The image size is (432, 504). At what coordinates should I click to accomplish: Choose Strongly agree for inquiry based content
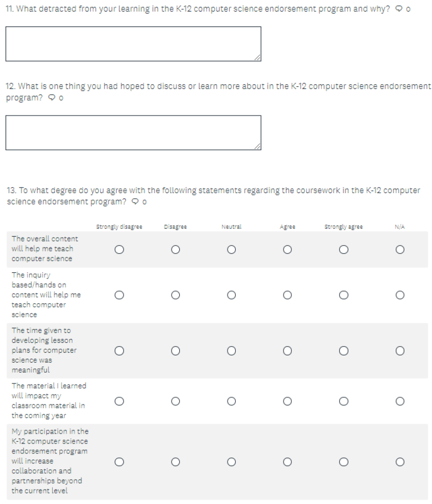344,295
